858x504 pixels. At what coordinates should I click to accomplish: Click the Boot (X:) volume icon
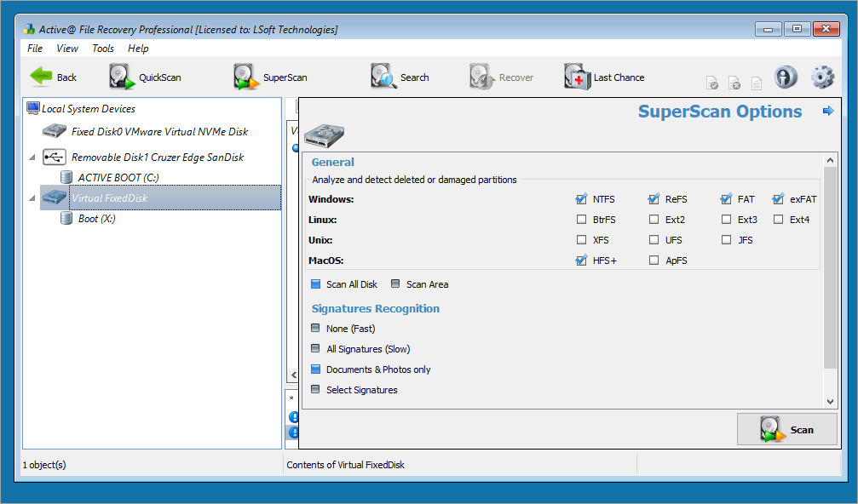[66, 218]
